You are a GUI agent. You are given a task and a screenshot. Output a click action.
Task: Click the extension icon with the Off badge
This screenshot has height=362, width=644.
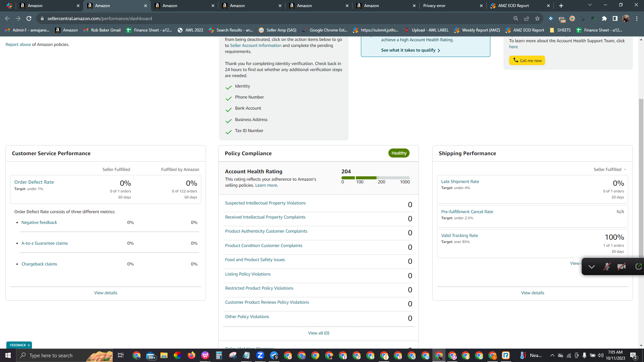[x=562, y=19]
